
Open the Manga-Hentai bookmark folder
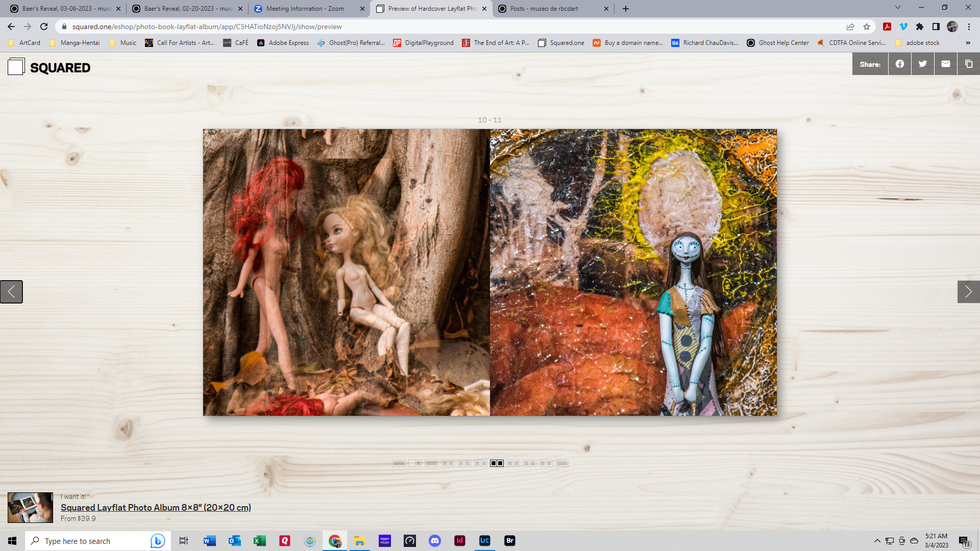(x=75, y=43)
